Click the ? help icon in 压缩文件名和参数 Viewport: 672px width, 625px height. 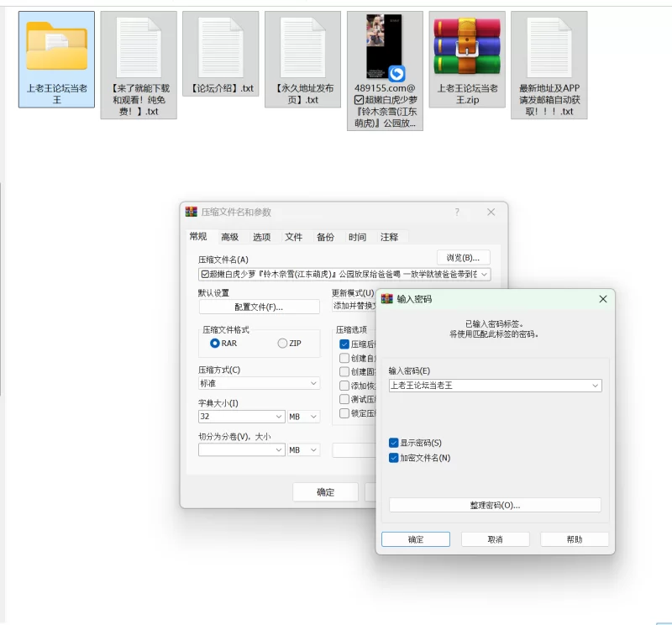click(457, 213)
